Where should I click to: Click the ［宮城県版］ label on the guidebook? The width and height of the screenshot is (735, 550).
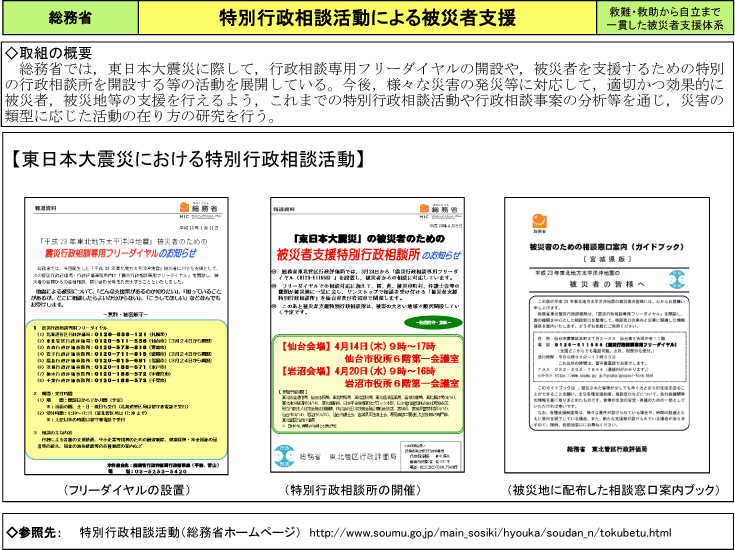(x=607, y=259)
